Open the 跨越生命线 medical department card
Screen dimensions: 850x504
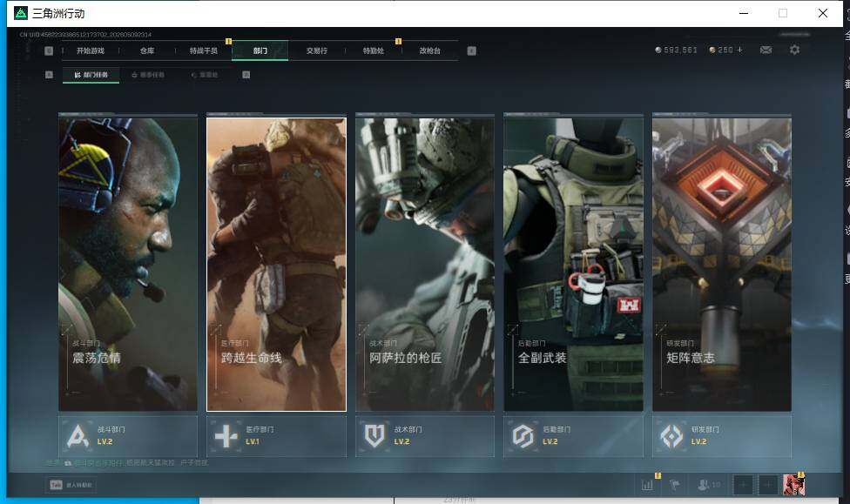pyautogui.click(x=276, y=263)
